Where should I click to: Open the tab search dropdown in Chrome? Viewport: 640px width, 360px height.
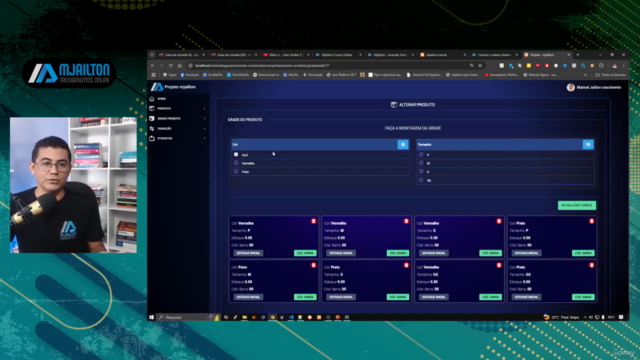pos(152,55)
